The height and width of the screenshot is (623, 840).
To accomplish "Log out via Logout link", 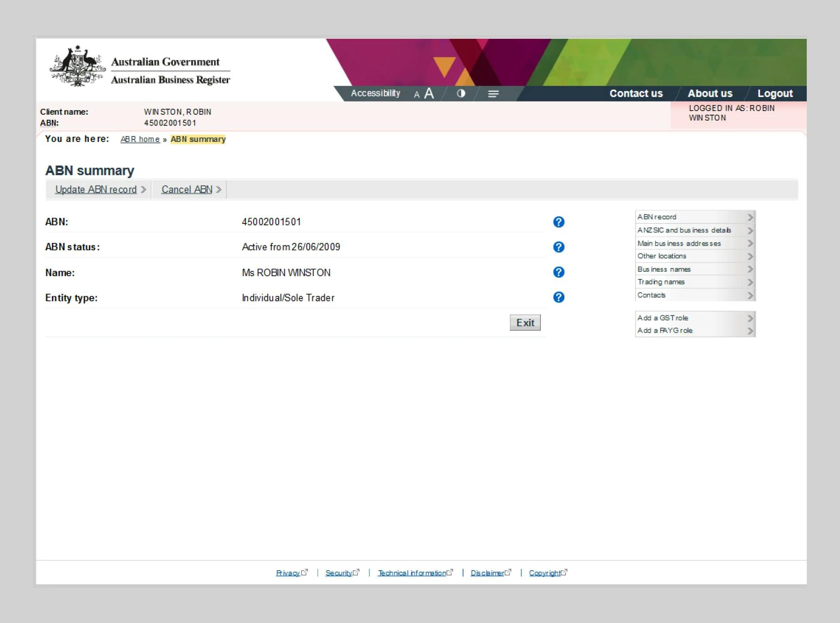I will point(775,93).
